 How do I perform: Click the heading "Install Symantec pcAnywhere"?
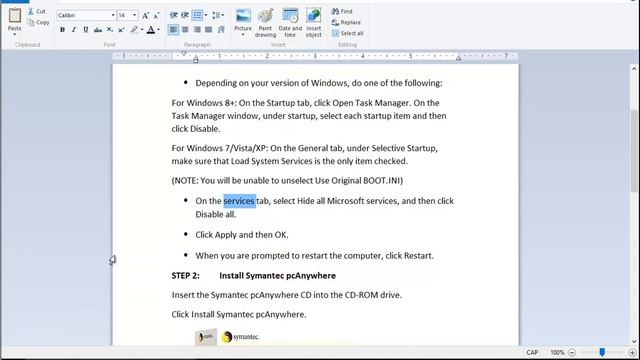[x=278, y=276]
